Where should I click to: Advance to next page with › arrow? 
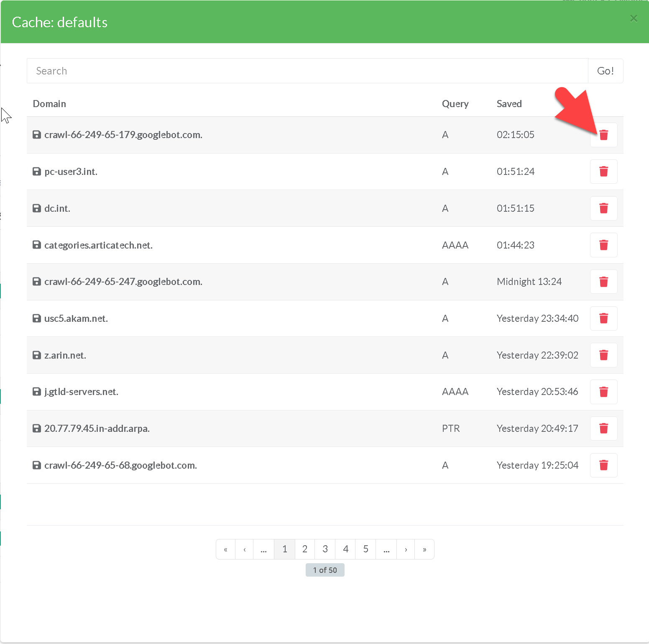406,549
